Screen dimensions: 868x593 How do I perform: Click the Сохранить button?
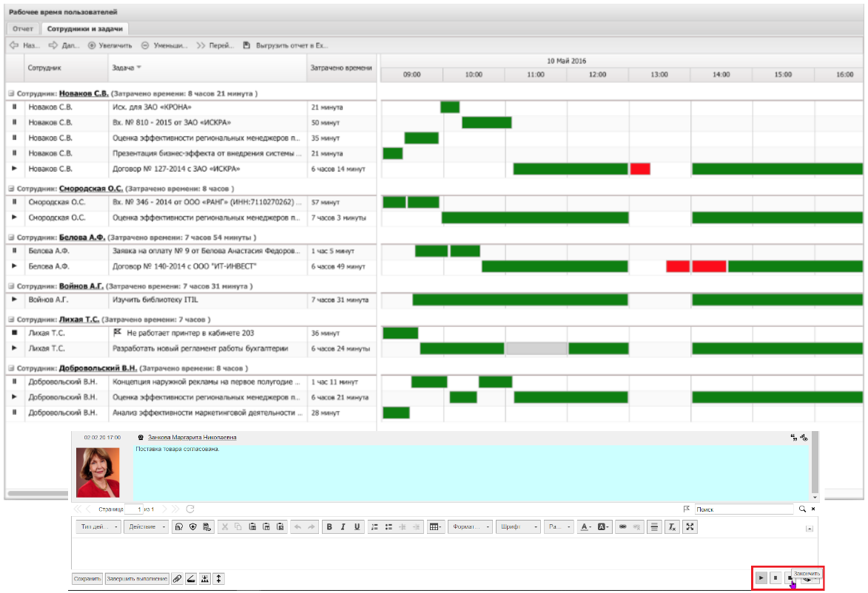click(87, 579)
